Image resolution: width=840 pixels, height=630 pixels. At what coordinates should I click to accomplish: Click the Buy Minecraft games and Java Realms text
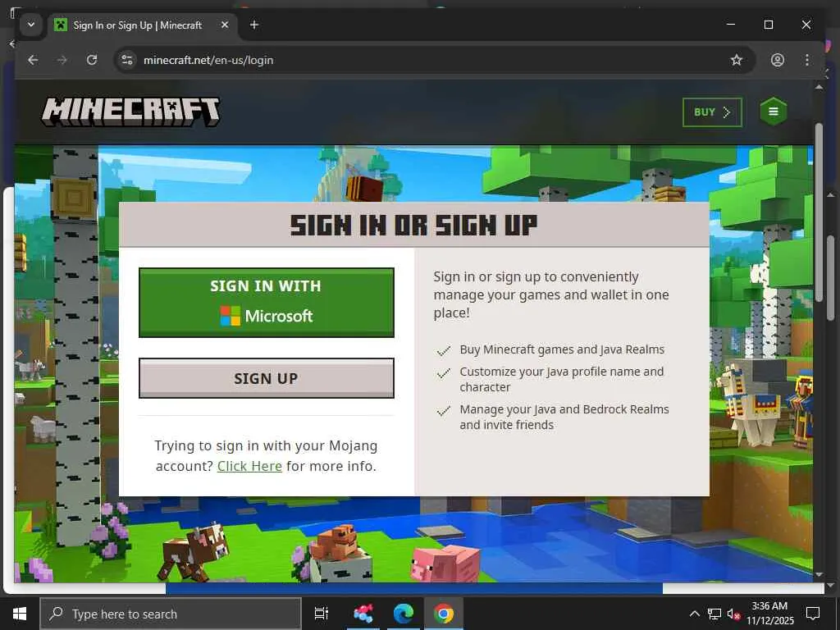click(x=562, y=349)
